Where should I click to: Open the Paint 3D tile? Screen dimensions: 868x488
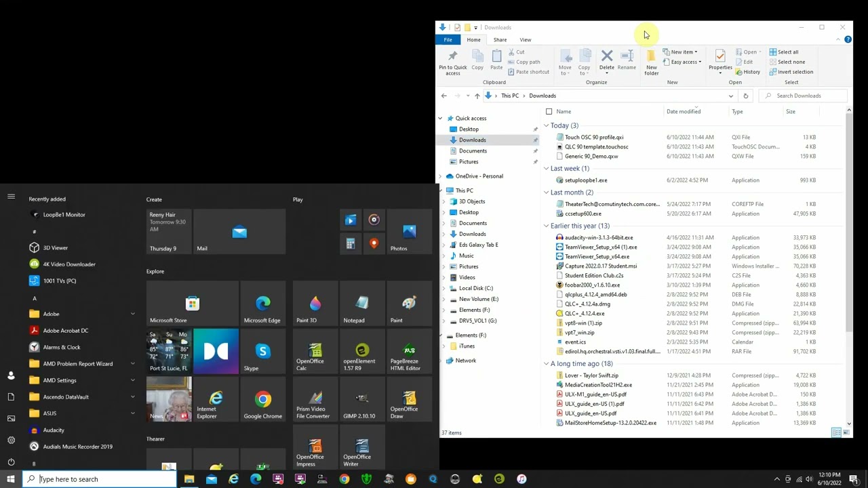pos(315,305)
